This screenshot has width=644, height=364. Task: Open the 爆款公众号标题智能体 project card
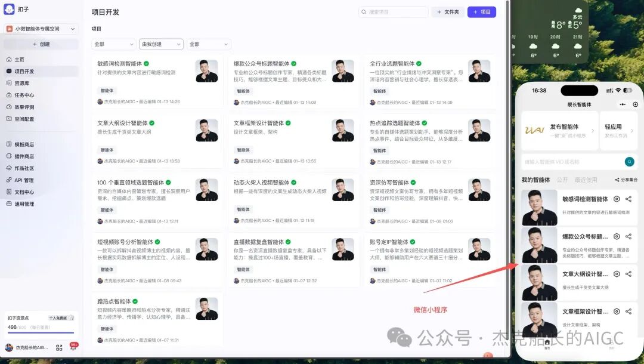click(x=293, y=82)
